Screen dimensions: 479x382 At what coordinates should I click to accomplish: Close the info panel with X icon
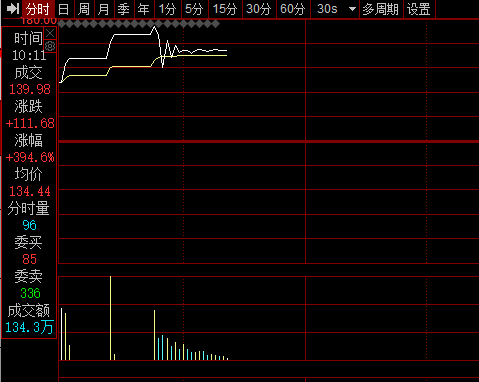[x=50, y=33]
